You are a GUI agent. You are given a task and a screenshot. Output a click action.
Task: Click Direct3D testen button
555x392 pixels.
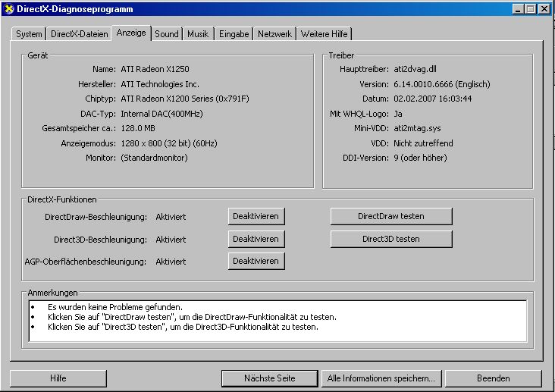tap(391, 239)
